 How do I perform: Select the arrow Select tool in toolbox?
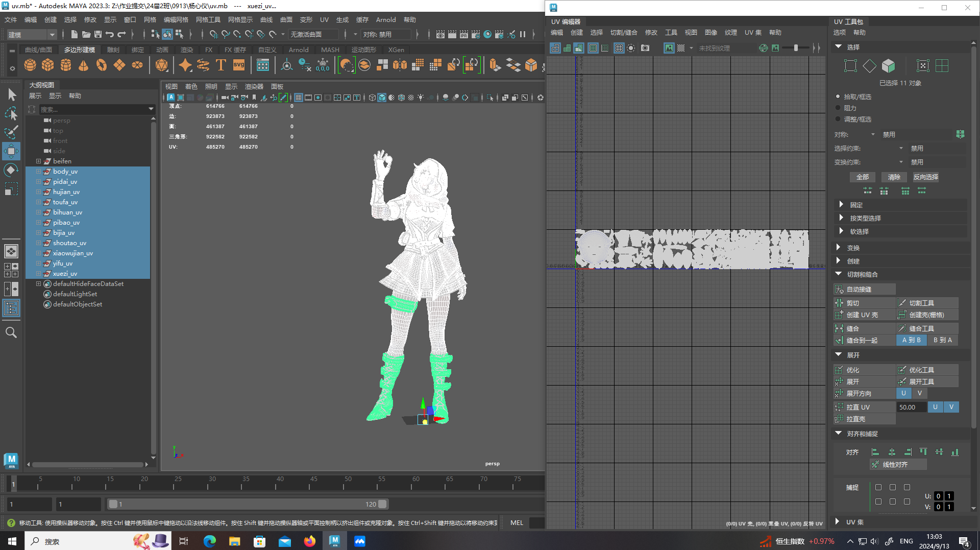11,94
